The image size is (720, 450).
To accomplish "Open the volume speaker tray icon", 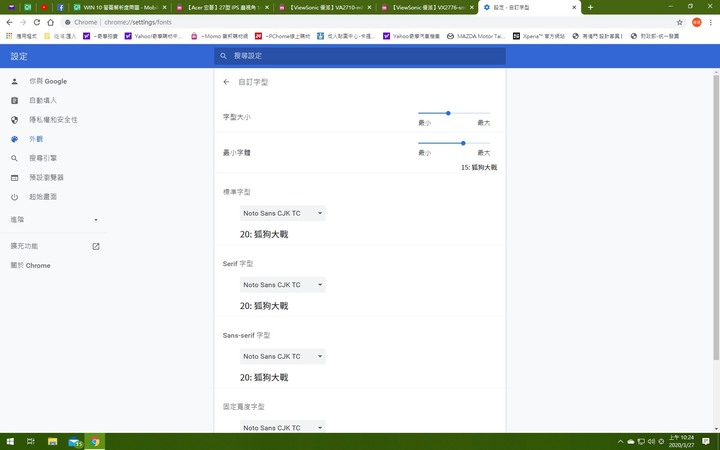I will click(x=651, y=442).
